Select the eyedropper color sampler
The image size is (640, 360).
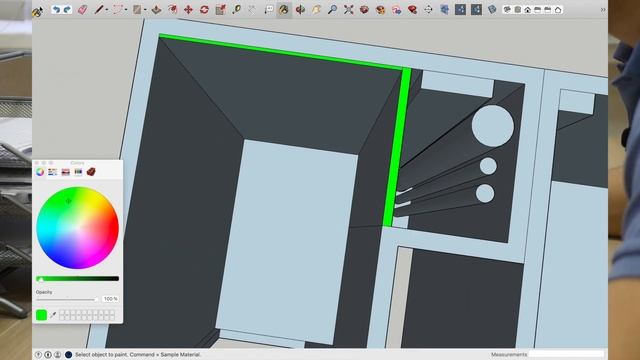[53, 315]
